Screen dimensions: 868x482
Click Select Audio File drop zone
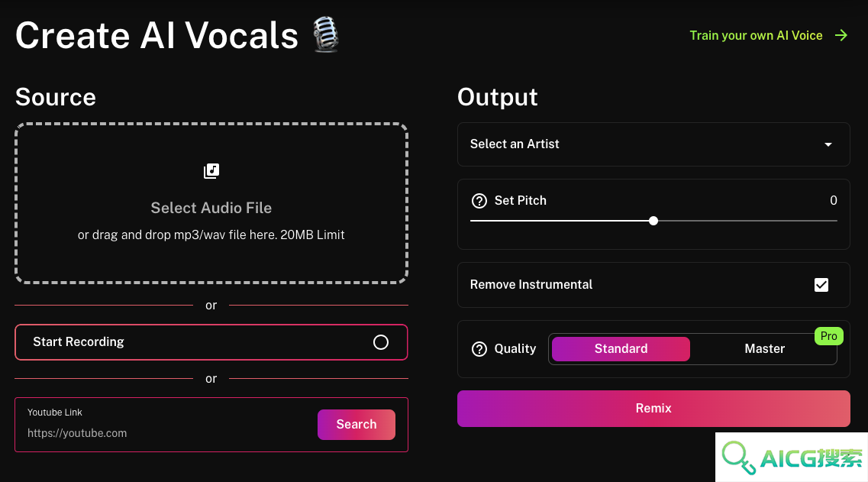(x=211, y=203)
